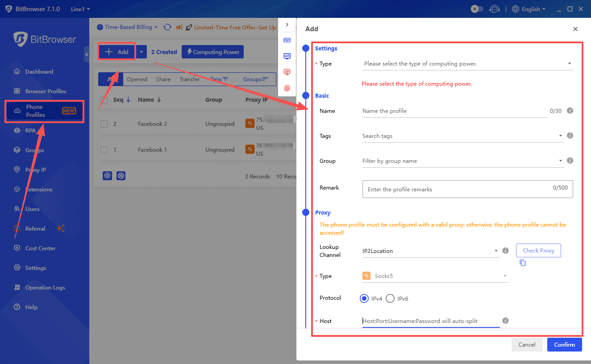Screen dimensions: 591x364
Task: Toggle the theme switch in title bar
Action: [x=477, y=9]
